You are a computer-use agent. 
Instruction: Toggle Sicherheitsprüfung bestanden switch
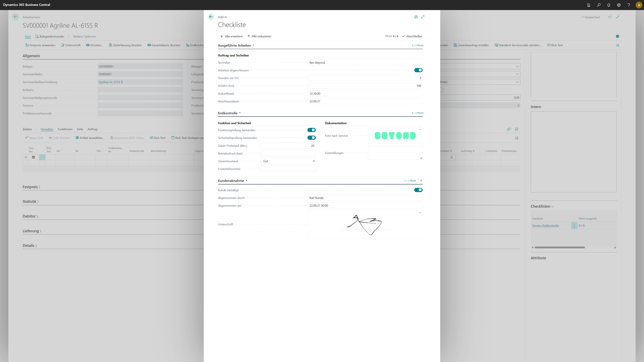pos(311,138)
